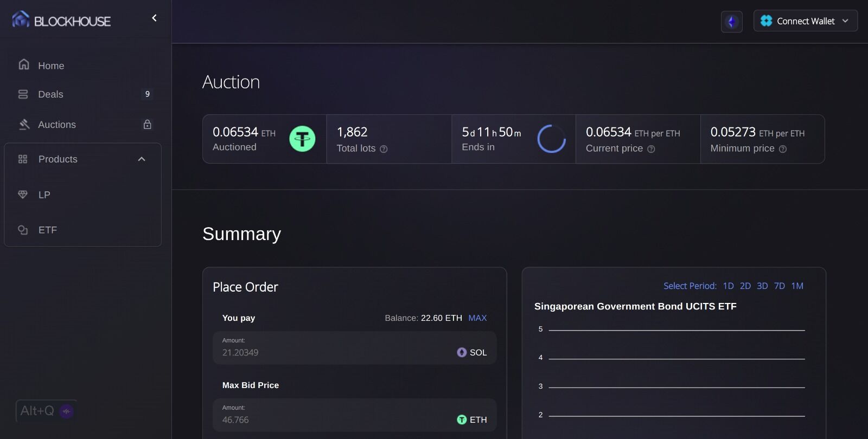This screenshot has width=868, height=439.
Task: Select the 1D chart period
Action: [728, 286]
